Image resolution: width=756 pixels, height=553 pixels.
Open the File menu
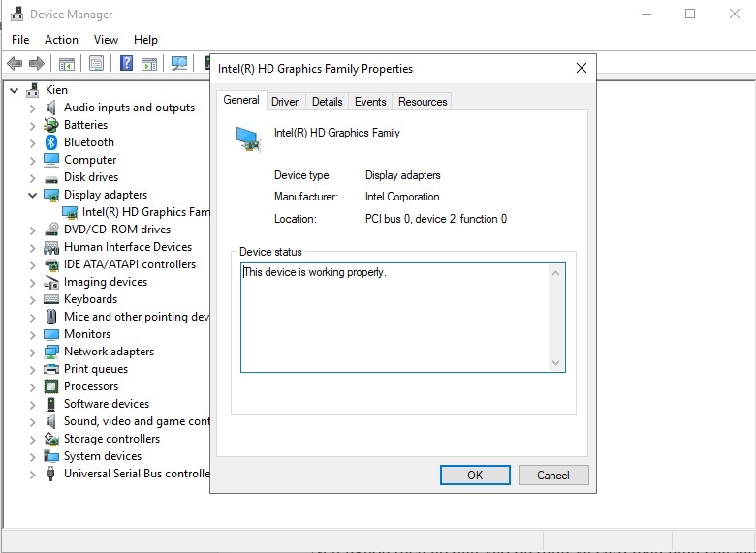point(20,40)
